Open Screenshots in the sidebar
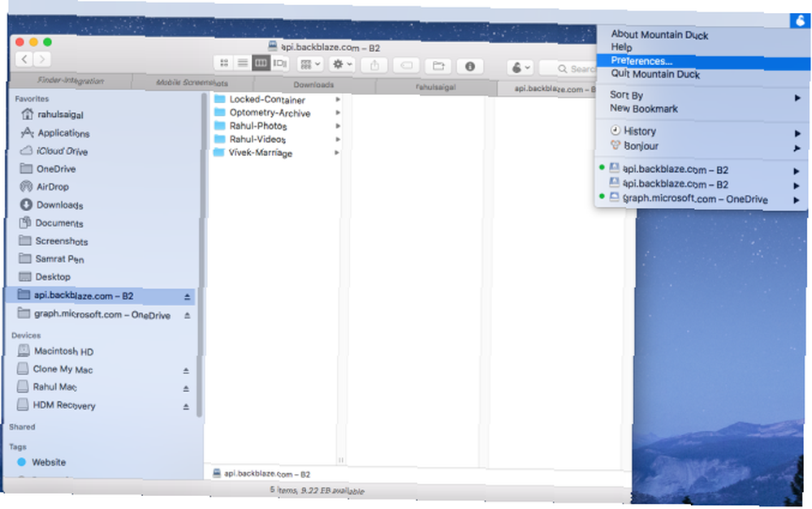Image resolution: width=812 pixels, height=509 pixels. pos(54,241)
